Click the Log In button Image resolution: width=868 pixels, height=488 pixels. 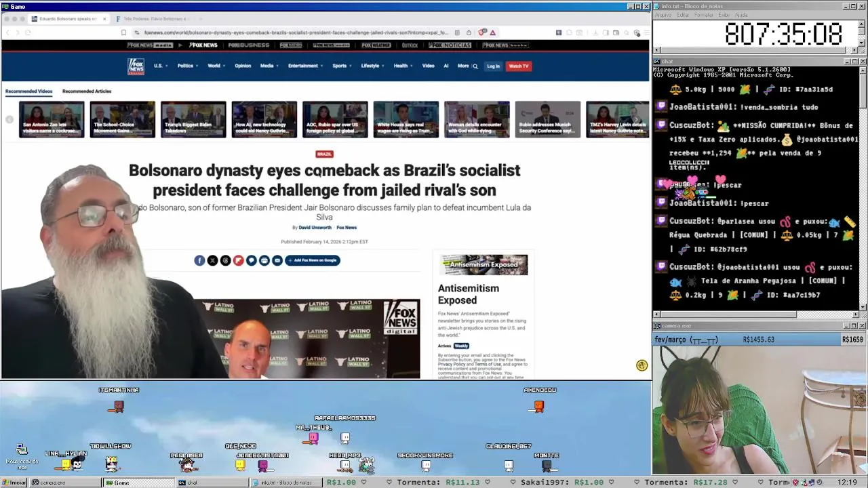click(x=493, y=66)
